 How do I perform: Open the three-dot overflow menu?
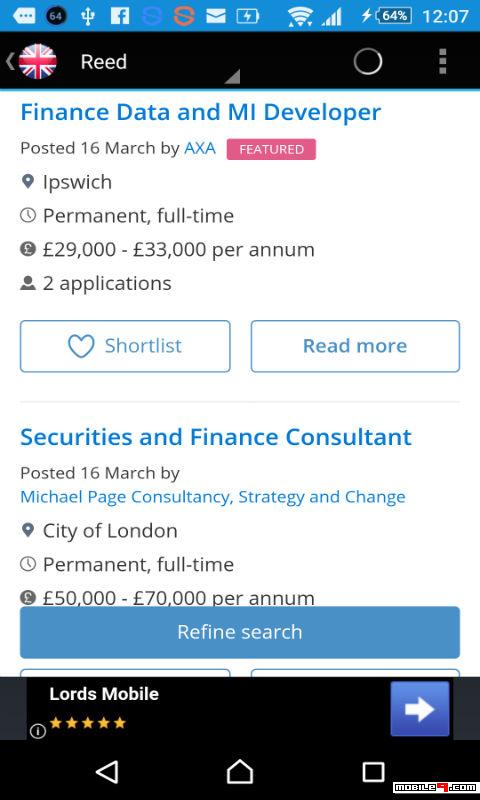[442, 62]
